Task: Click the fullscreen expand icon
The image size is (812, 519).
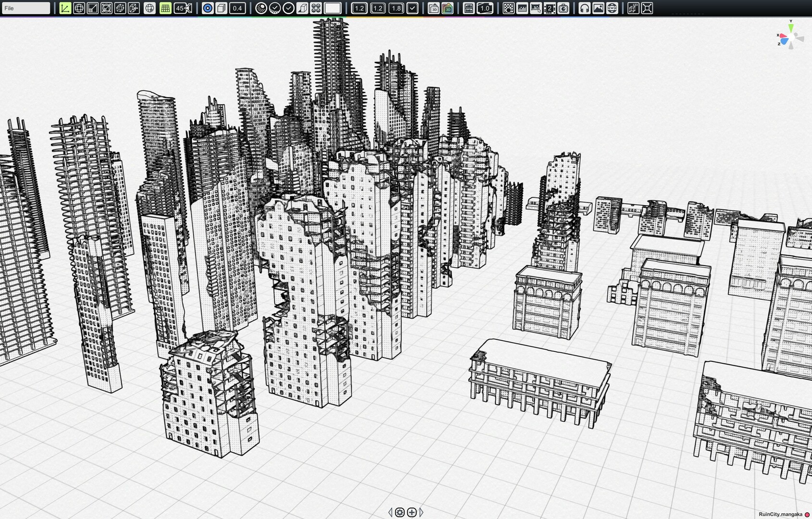Action: click(x=647, y=8)
